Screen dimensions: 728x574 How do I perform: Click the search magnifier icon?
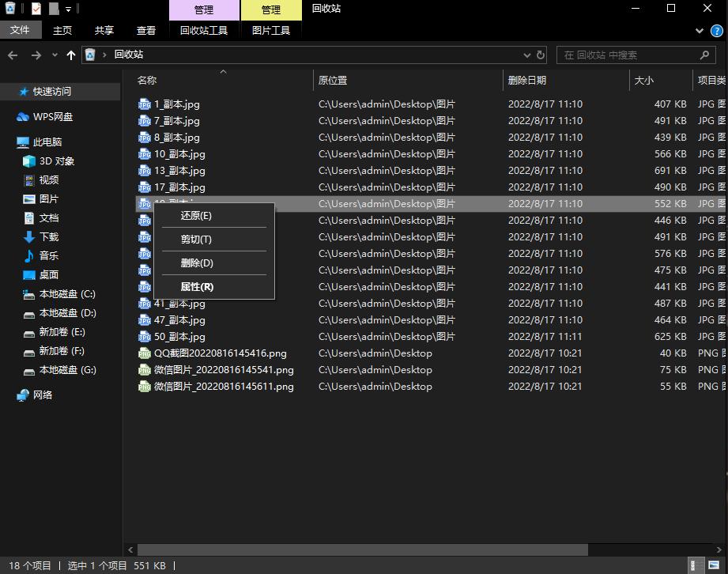[x=704, y=55]
